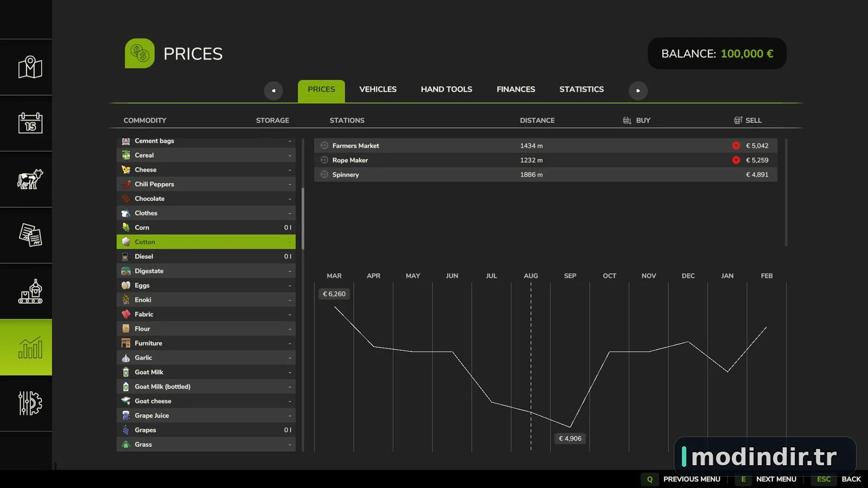Select the Goat Milk commodity row
The width and height of the screenshot is (868, 488).
[x=206, y=372]
